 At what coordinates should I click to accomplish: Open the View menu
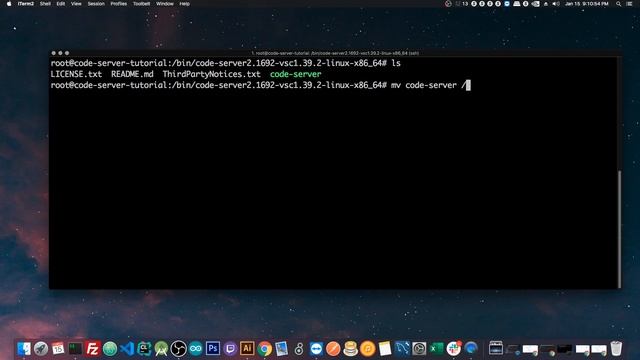[x=76, y=4]
